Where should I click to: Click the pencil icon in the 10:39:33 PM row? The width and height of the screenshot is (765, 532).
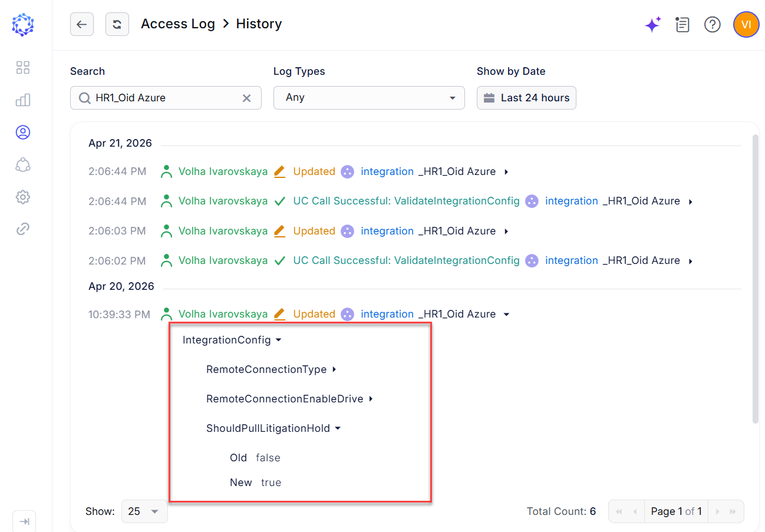pyautogui.click(x=280, y=314)
